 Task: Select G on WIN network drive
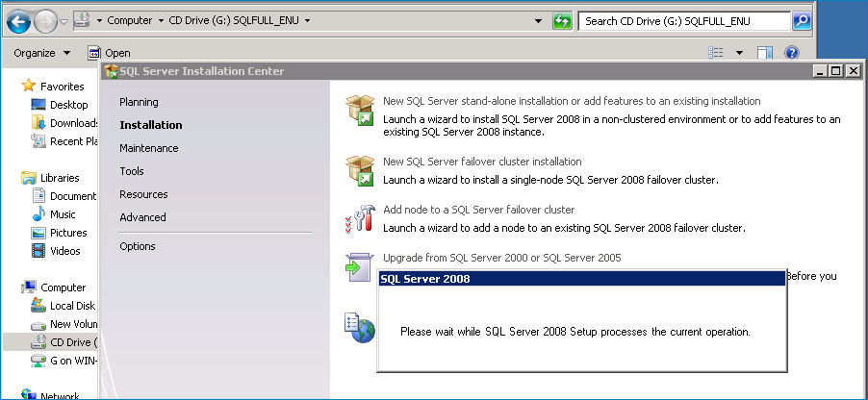(x=74, y=361)
